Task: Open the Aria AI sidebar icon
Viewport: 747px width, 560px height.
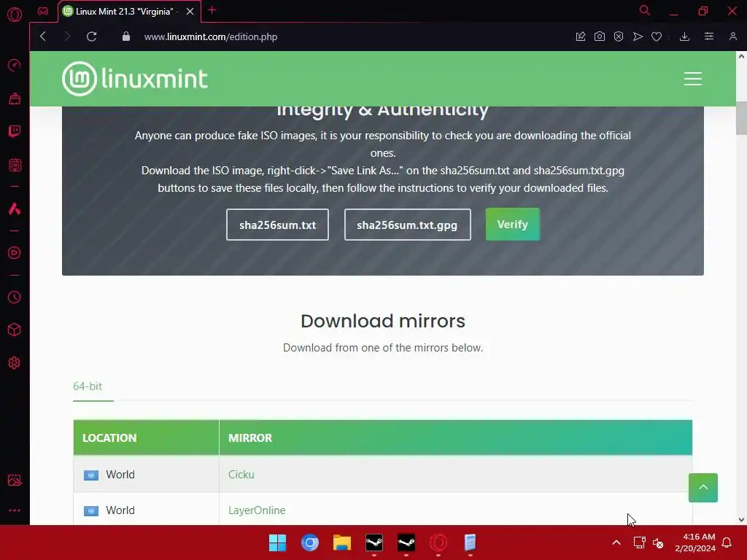Action: coord(15,209)
